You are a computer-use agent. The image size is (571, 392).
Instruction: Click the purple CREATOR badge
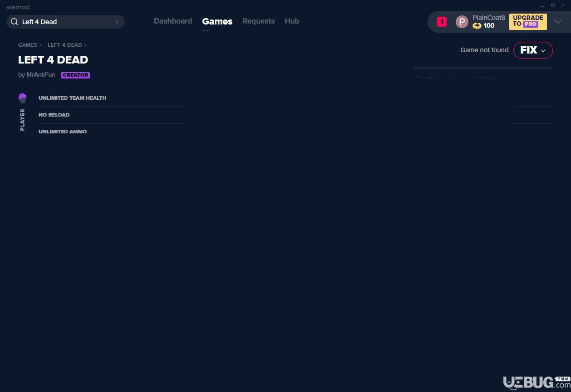pos(75,75)
